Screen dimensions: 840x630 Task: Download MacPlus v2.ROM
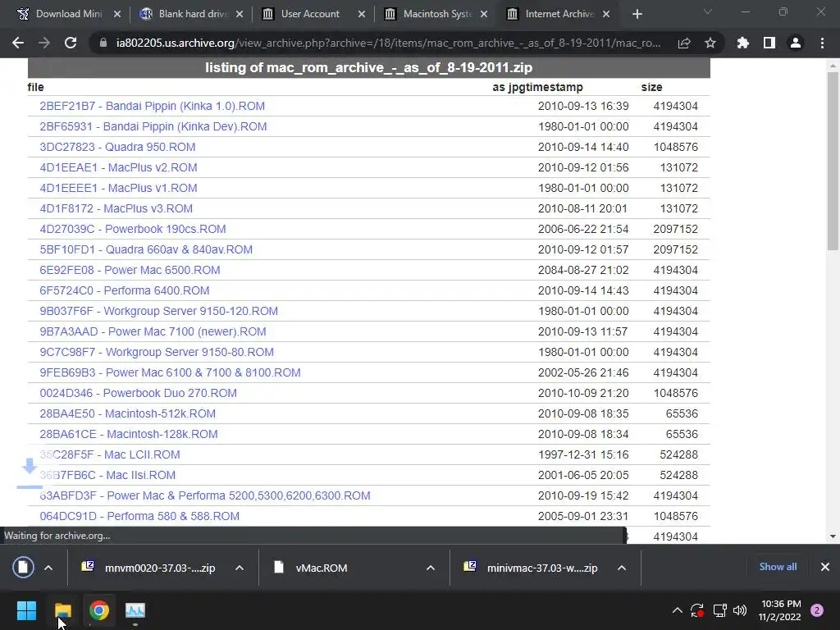pos(118,167)
